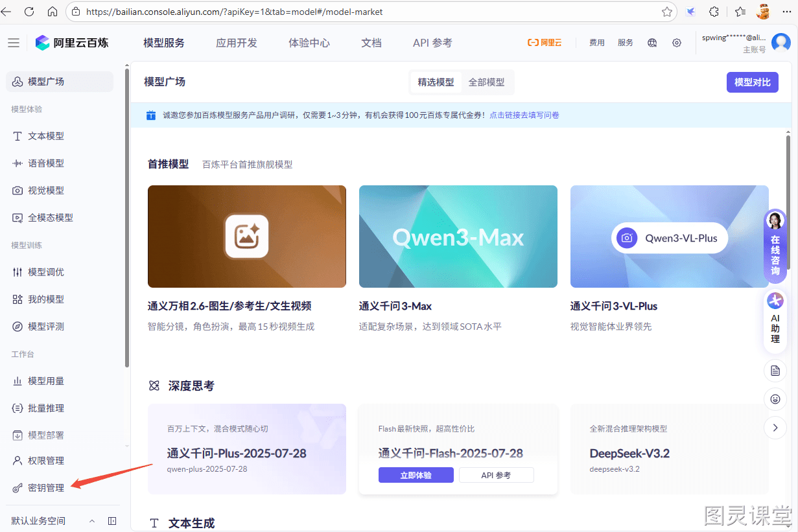798x532 pixels.
Task: Open 费用 in header
Action: coord(597,43)
